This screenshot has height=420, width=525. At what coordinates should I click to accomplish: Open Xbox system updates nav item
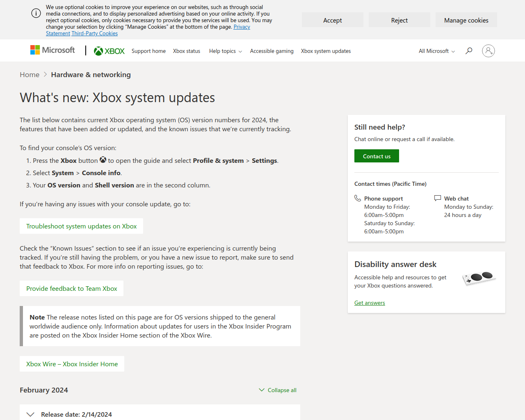pyautogui.click(x=326, y=51)
